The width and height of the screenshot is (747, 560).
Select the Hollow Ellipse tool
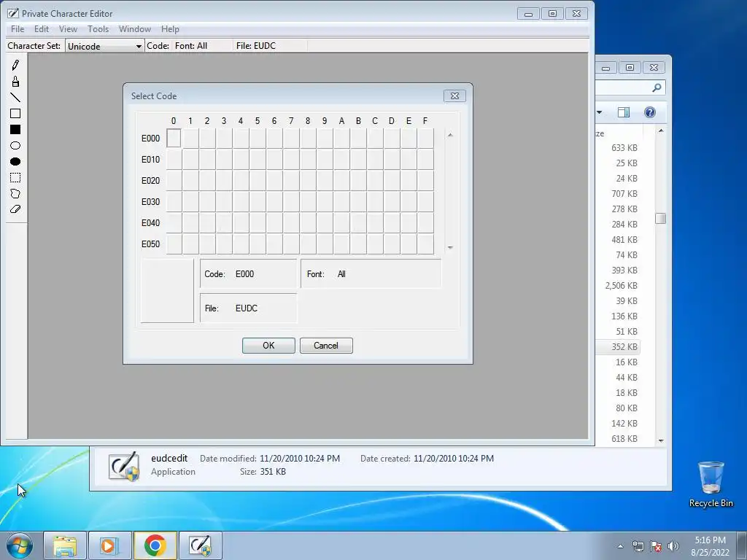[15, 146]
